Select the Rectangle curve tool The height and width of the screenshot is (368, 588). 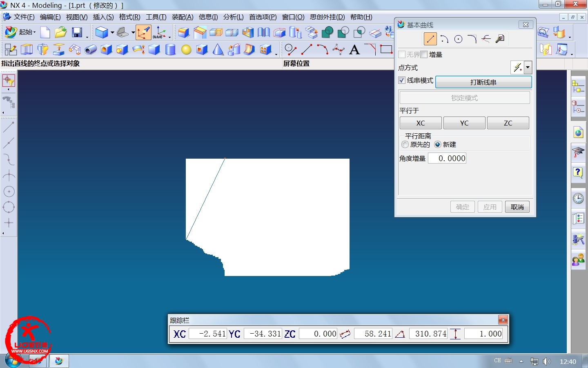pos(386,50)
